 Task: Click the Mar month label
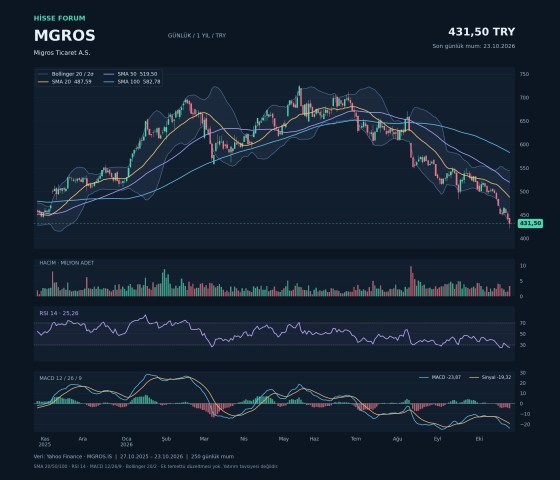[204, 439]
